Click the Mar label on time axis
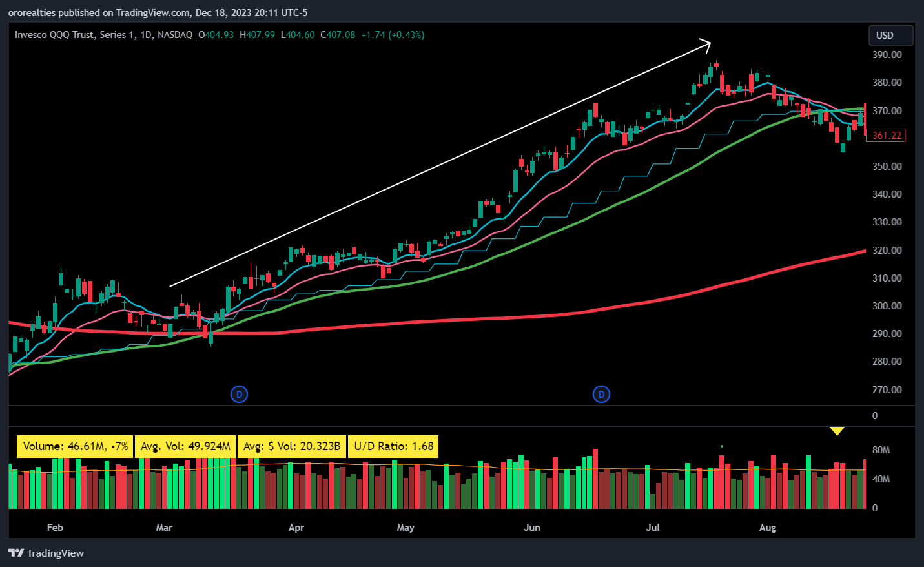 164,528
